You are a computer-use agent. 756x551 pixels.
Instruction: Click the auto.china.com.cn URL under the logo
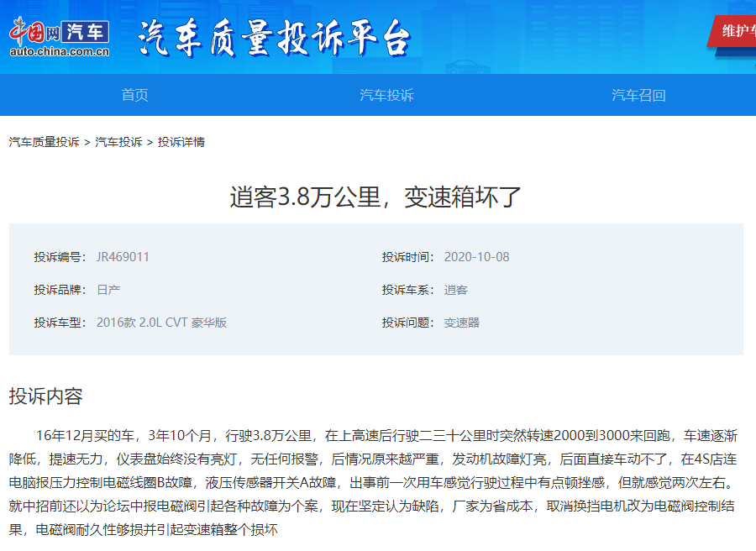(60, 52)
